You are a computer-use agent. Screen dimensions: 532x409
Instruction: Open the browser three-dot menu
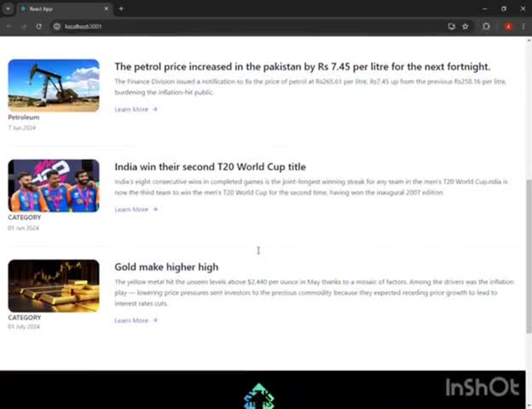click(523, 26)
